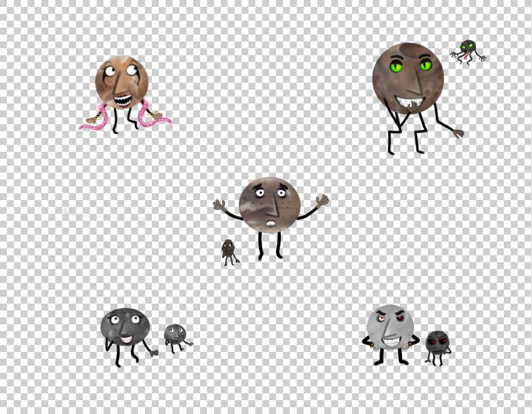Click the left green eye of large character
The height and width of the screenshot is (414, 532).
point(396,66)
